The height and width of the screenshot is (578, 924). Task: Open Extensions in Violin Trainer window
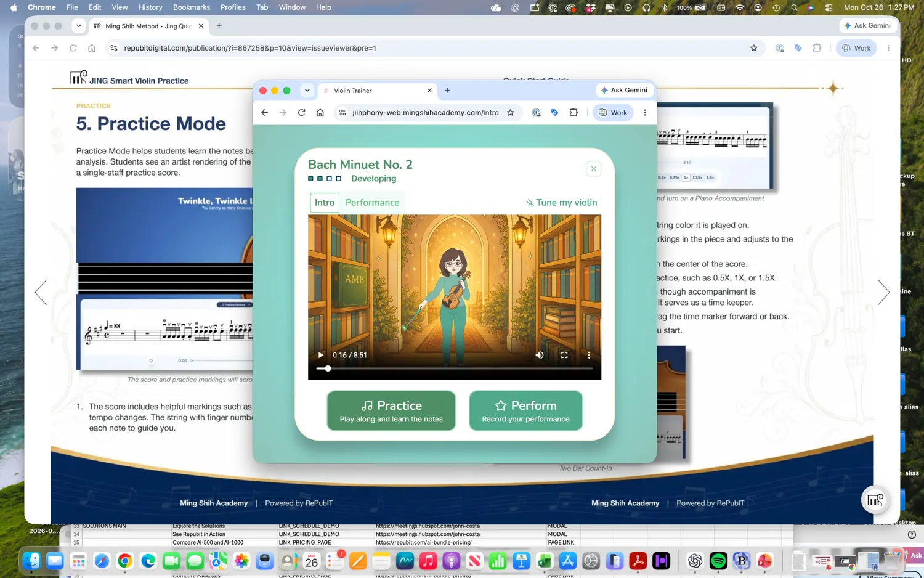point(573,113)
